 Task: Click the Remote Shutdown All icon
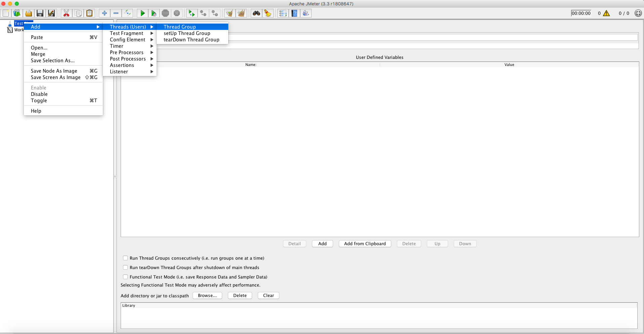pyautogui.click(x=215, y=13)
